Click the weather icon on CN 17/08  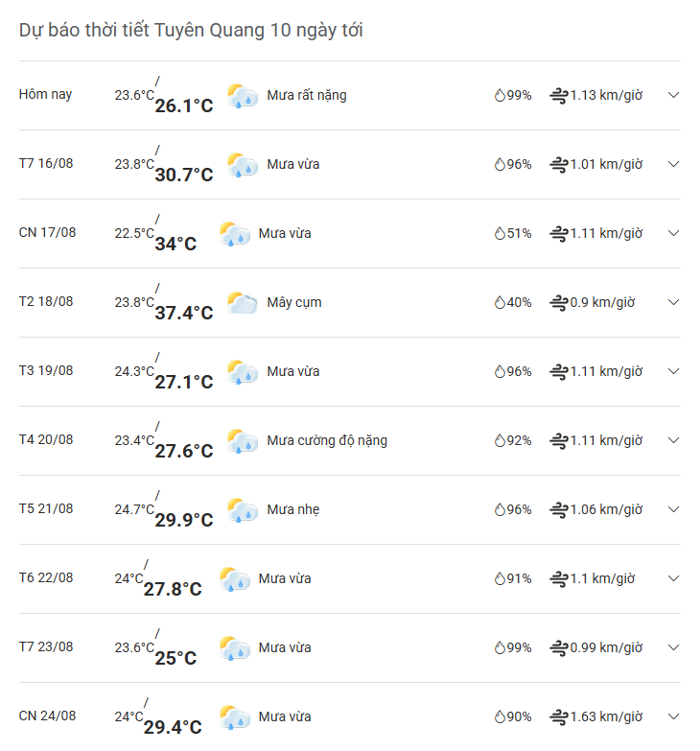(234, 234)
